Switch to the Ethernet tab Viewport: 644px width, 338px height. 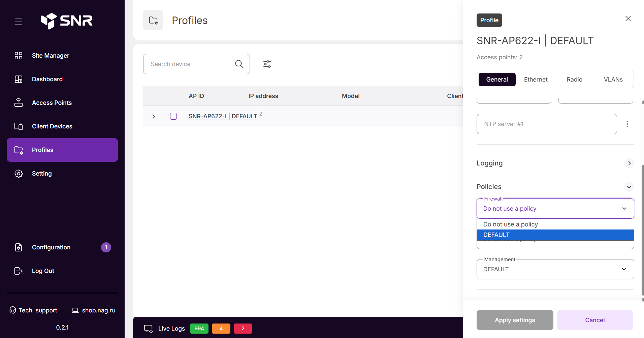coord(536,80)
